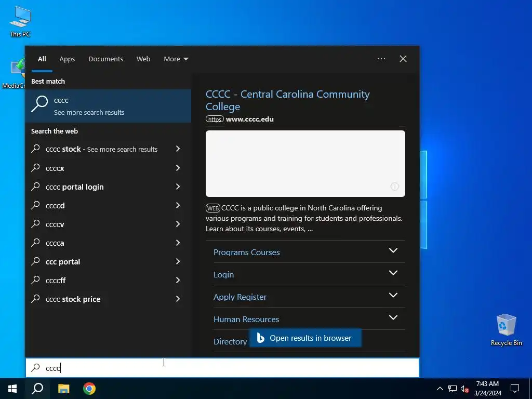Click the best match magnifier icon
The height and width of the screenshot is (399, 532).
tap(39, 104)
